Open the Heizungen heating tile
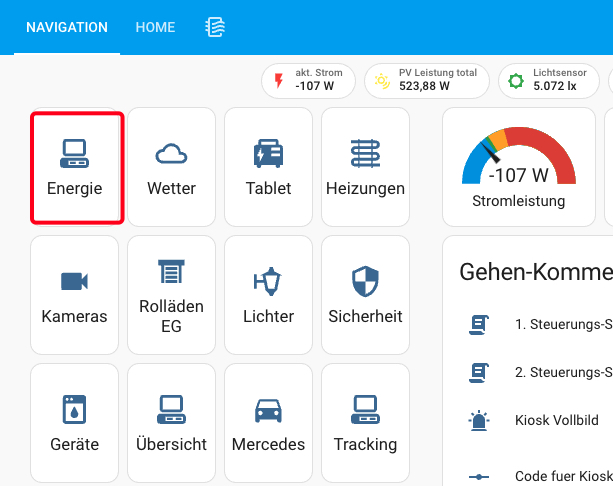Image resolution: width=613 pixels, height=486 pixels. point(365,167)
